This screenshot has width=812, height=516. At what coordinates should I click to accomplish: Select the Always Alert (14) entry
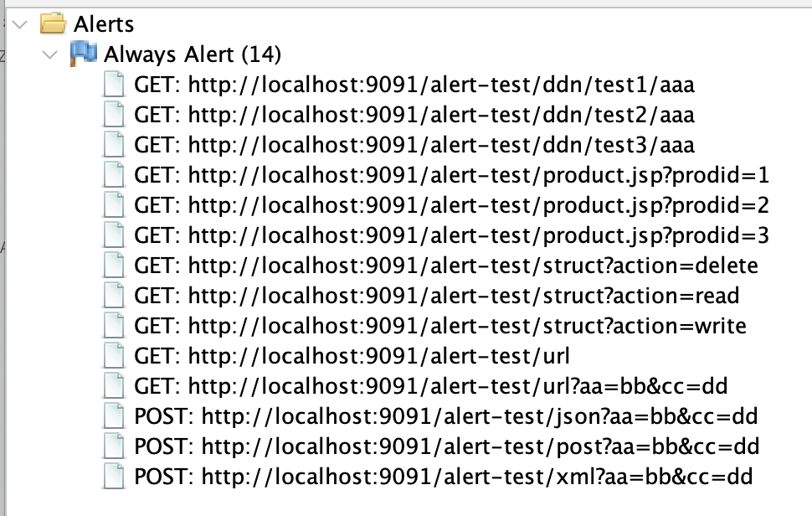[x=193, y=55]
